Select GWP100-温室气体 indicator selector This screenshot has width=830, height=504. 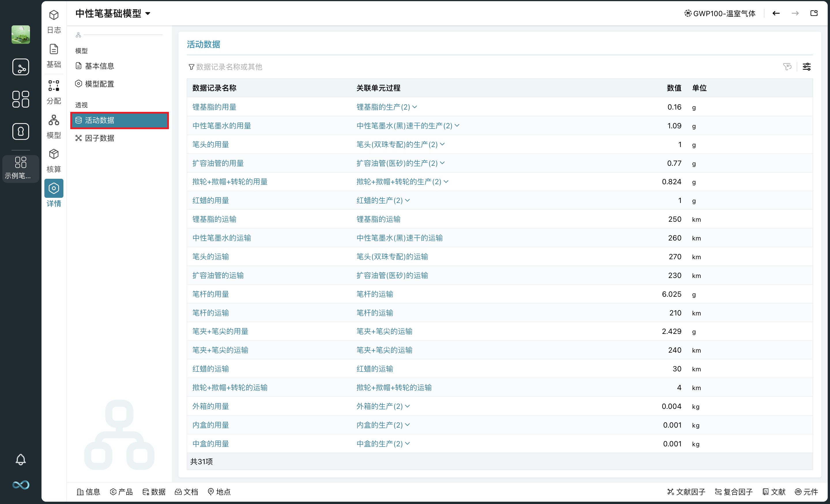[720, 14]
